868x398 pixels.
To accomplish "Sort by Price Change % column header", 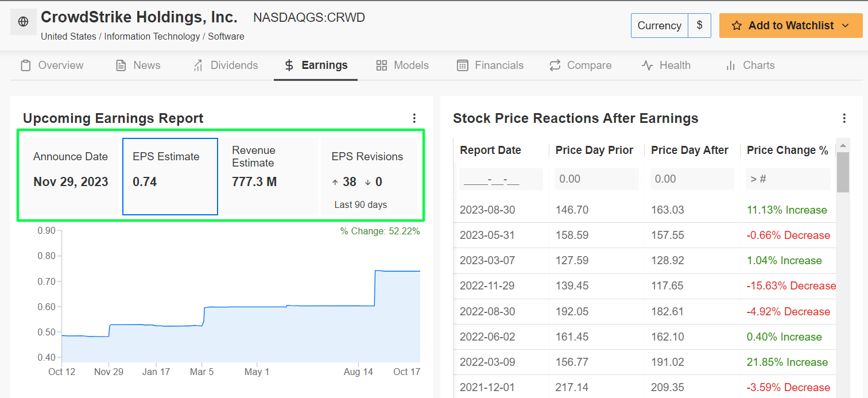I will pyautogui.click(x=787, y=150).
